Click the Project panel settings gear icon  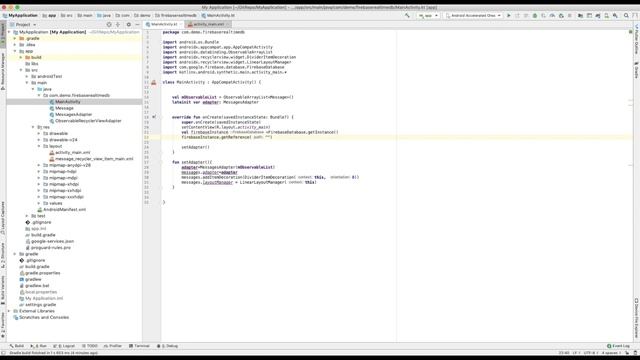pyautogui.click(x=129, y=24)
